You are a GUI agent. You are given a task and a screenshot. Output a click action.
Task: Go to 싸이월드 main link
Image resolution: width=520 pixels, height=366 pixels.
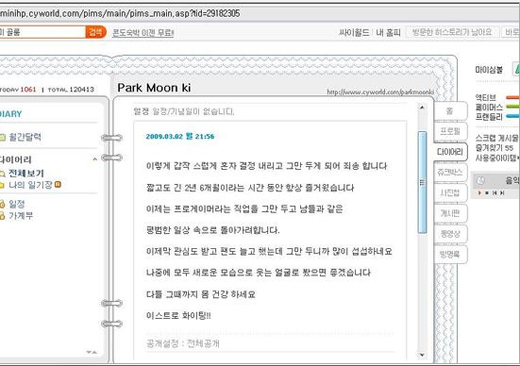354,33
